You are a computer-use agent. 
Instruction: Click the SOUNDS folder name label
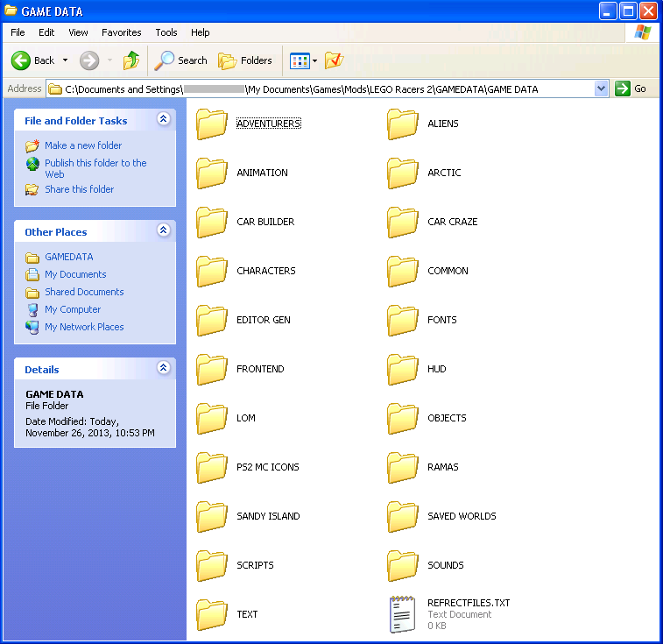(446, 565)
